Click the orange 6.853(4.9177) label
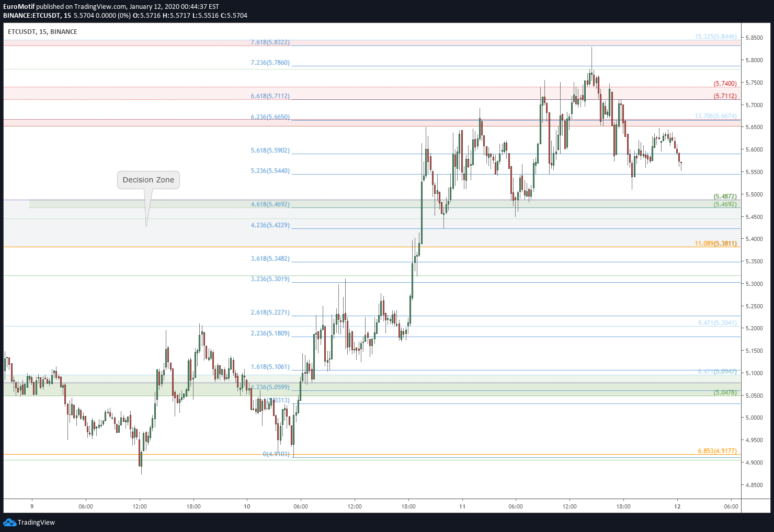The image size is (774, 532). pyautogui.click(x=718, y=450)
